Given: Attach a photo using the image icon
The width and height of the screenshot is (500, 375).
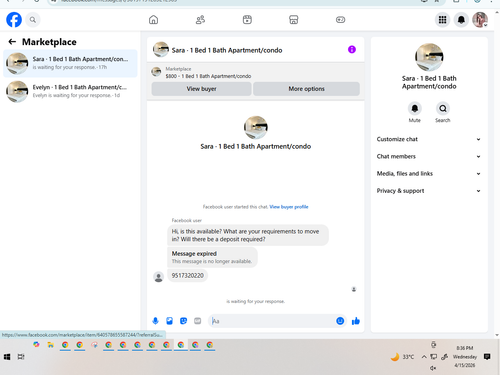Looking at the screenshot, I should pyautogui.click(x=169, y=321).
